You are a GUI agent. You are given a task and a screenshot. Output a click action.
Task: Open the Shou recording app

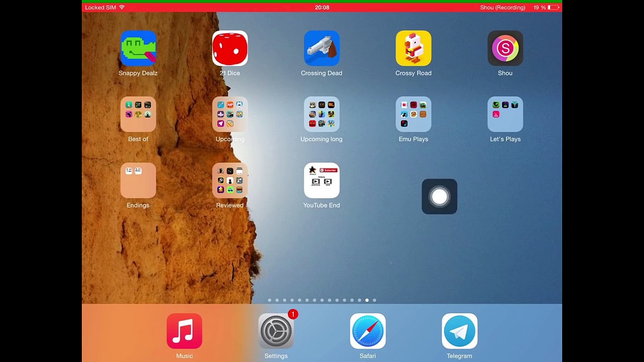505,48
